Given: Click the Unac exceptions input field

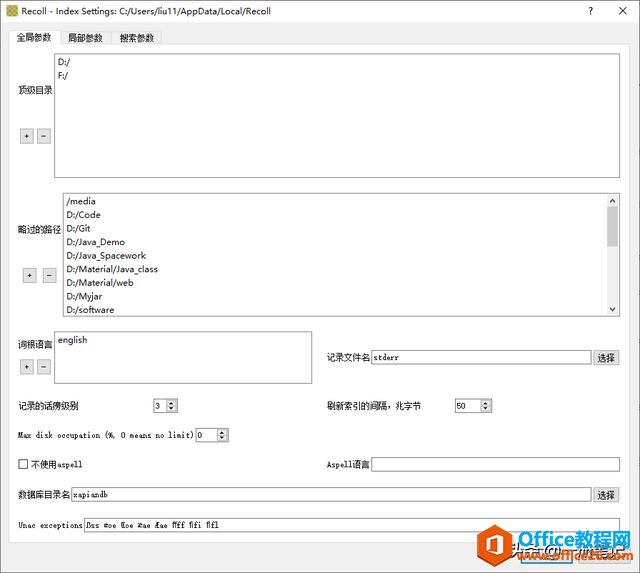Looking at the screenshot, I should (352, 525).
